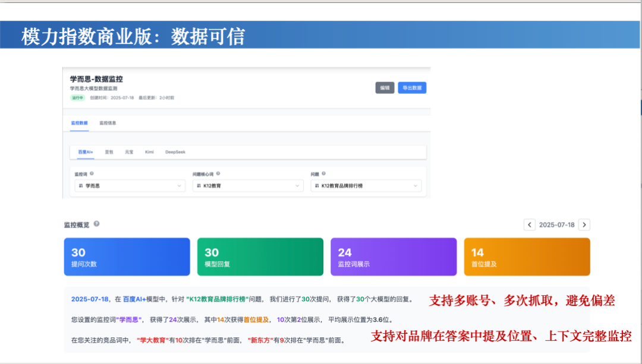Click the blue 百度AI+ text in summary
The width and height of the screenshot is (642, 364).
click(134, 299)
